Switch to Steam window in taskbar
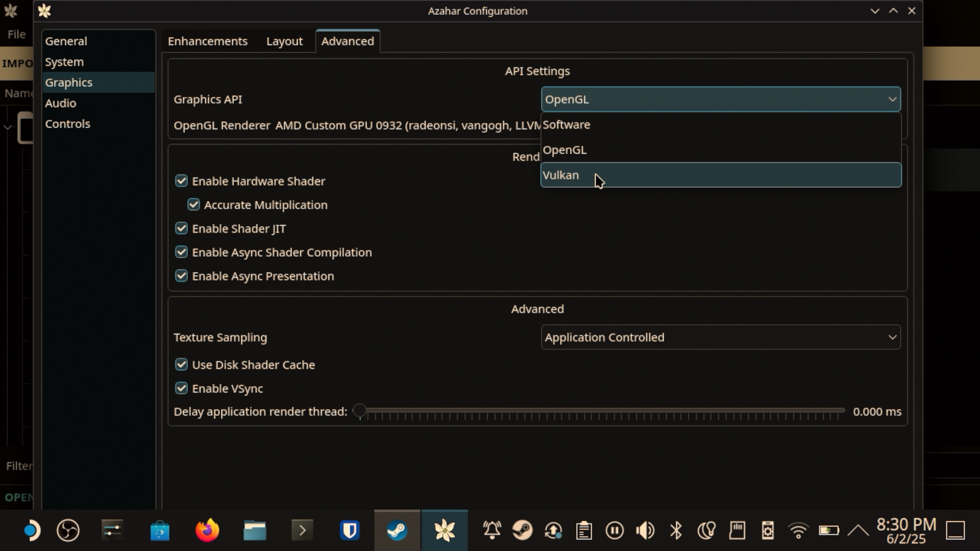Image resolution: width=980 pixels, height=551 pixels. 397,531
